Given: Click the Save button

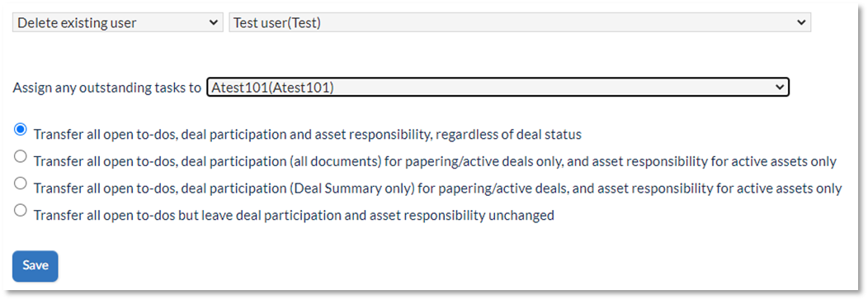Looking at the screenshot, I should 35,265.
